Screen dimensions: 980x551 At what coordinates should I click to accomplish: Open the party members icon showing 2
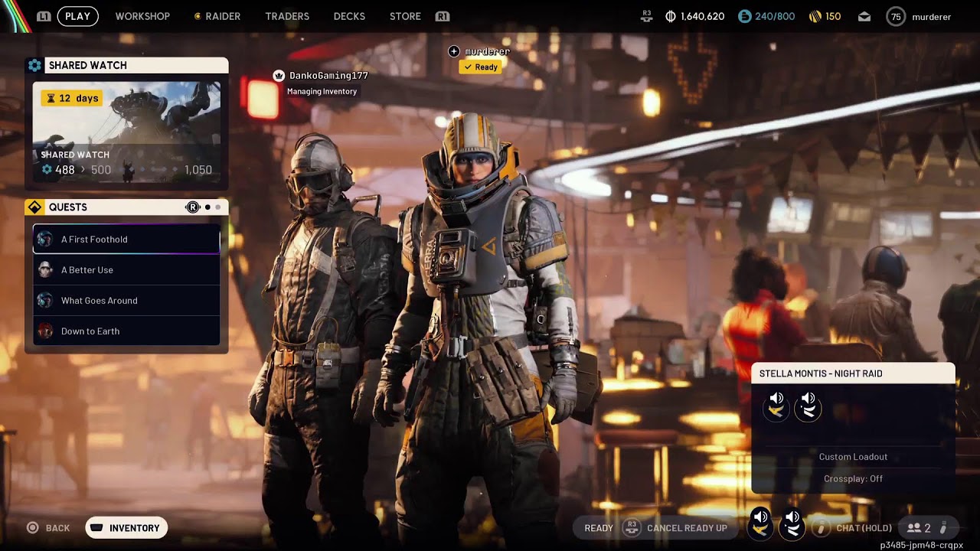click(919, 528)
